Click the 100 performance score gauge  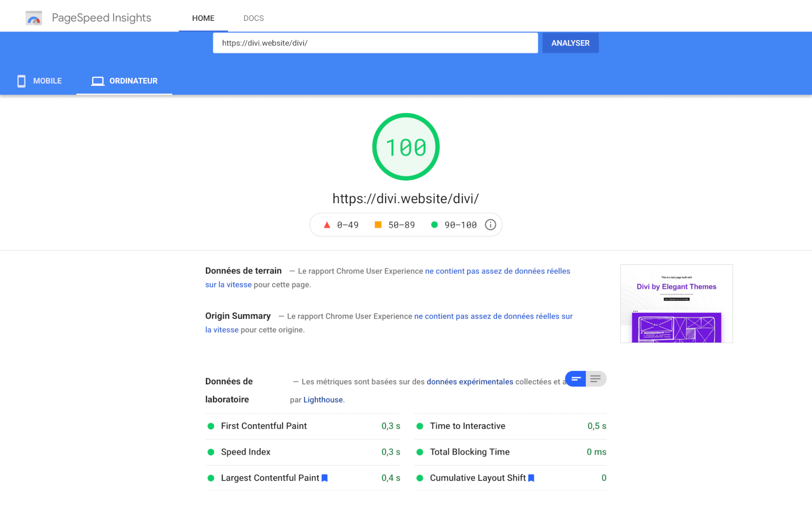pyautogui.click(x=406, y=147)
